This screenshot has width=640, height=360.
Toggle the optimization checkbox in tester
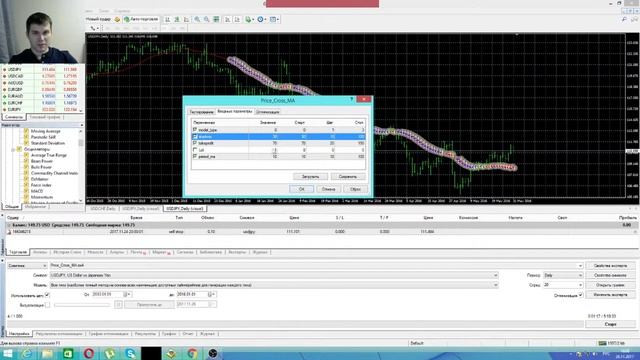[580, 295]
